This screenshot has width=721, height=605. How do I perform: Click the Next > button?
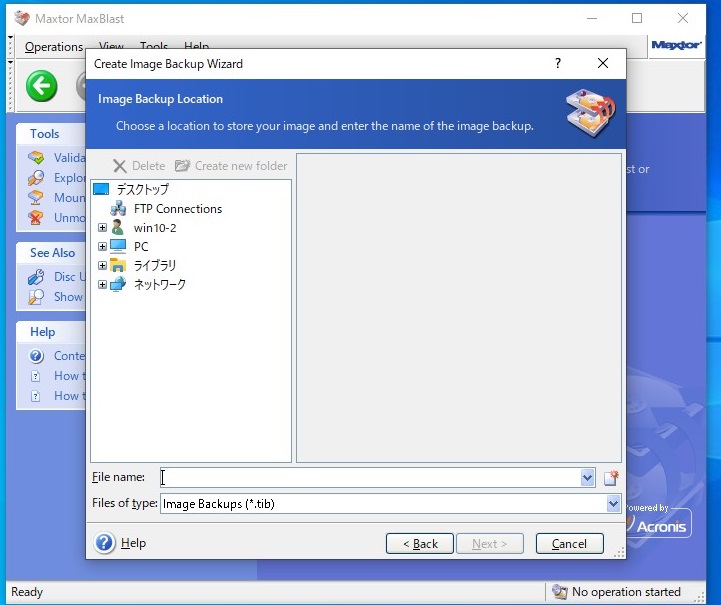[x=490, y=544]
